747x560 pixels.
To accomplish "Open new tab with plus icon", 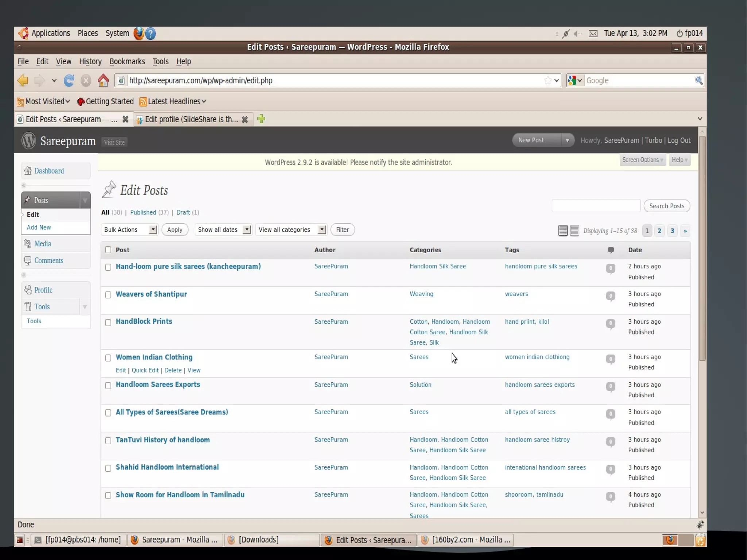I will [x=261, y=119].
